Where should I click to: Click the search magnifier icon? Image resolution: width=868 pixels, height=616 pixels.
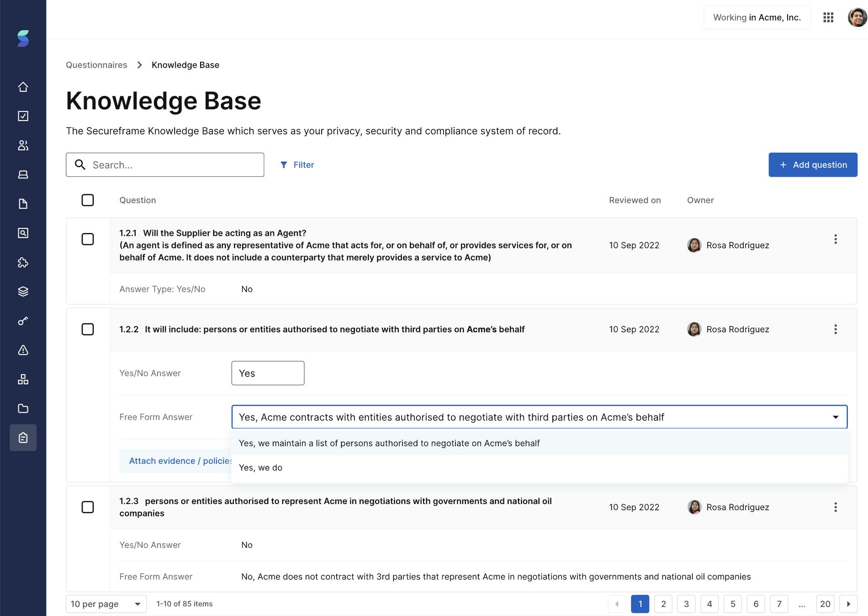click(x=80, y=165)
